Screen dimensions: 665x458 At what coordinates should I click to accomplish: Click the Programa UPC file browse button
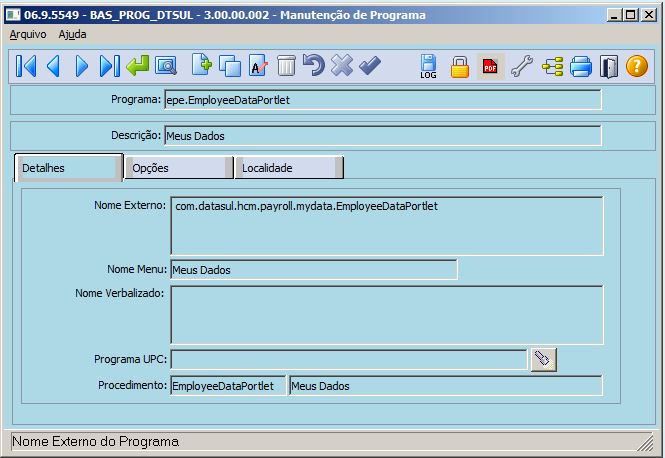543,360
